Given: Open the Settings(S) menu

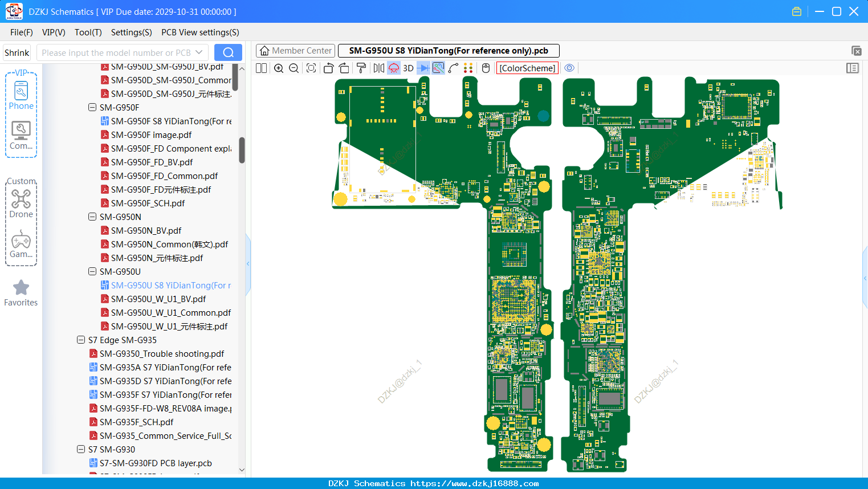Looking at the screenshot, I should pyautogui.click(x=132, y=32).
